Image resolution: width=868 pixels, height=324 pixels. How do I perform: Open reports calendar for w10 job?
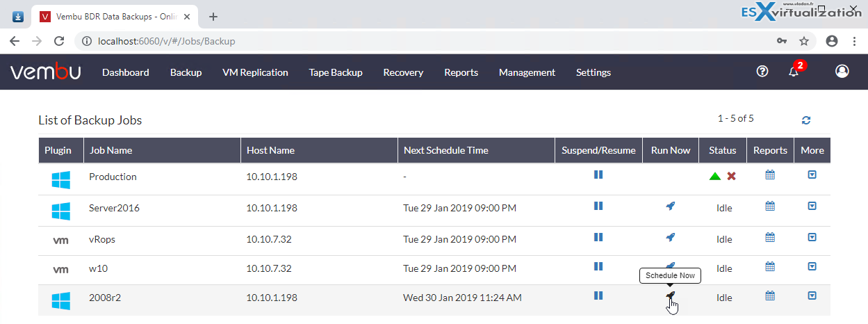click(x=770, y=266)
